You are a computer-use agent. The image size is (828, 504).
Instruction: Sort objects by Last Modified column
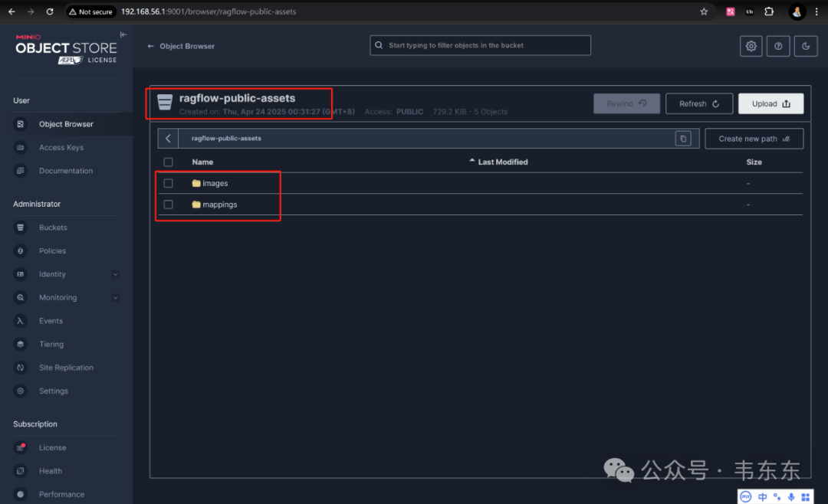(502, 162)
